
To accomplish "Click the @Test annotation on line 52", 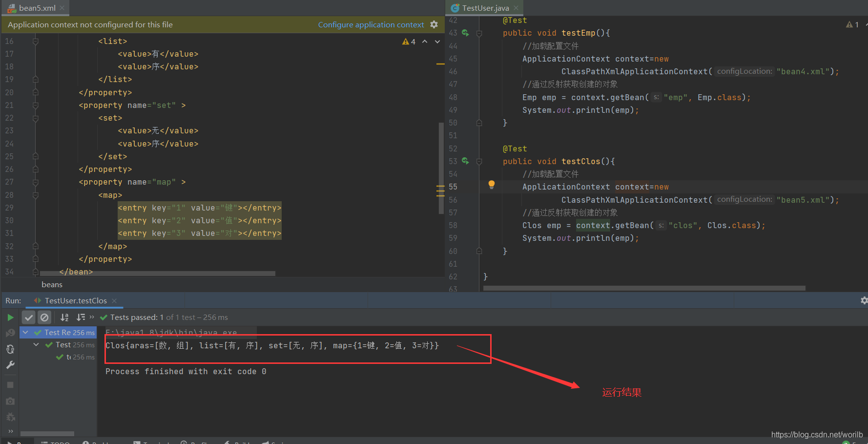I will pos(515,148).
